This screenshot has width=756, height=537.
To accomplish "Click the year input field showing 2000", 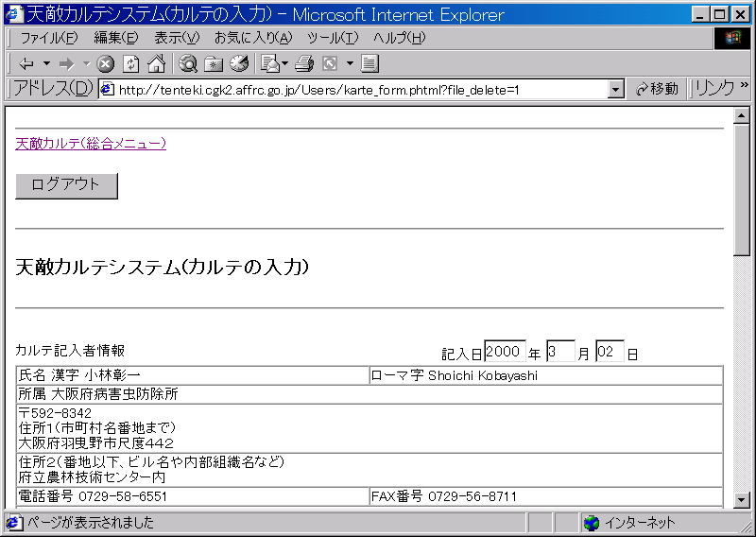I will (x=505, y=352).
